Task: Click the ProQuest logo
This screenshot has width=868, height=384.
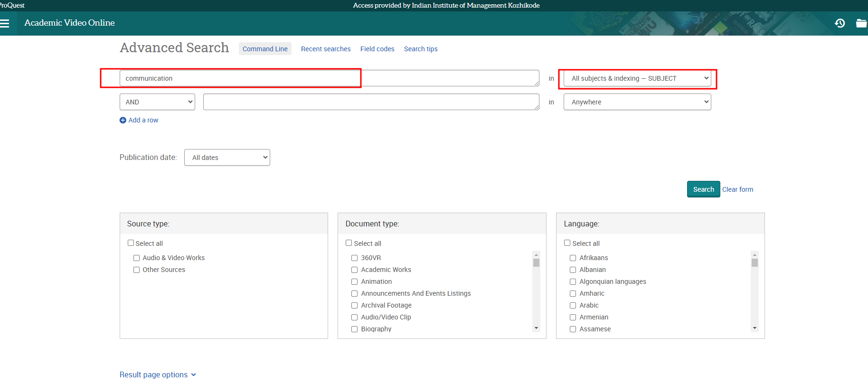Action: [x=12, y=5]
